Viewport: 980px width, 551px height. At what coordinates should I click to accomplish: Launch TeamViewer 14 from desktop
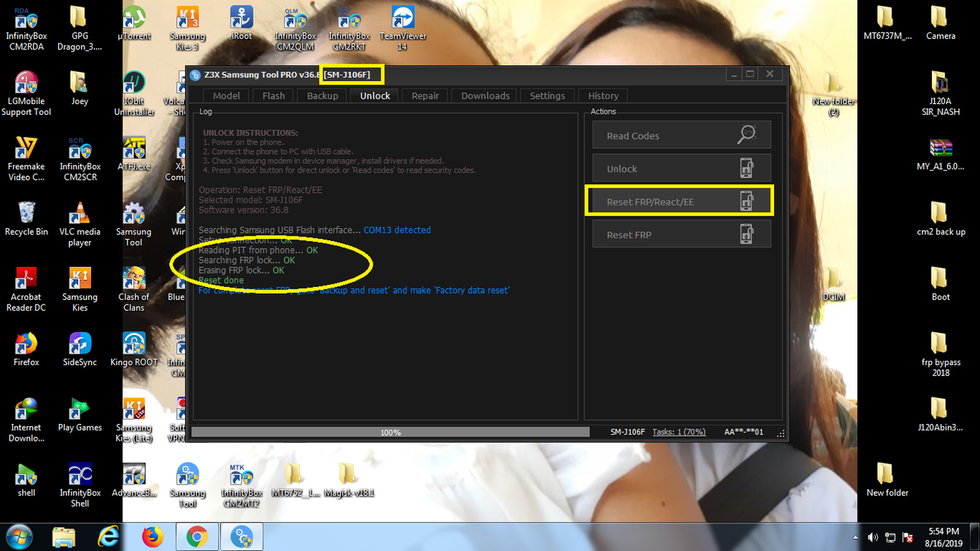point(403,29)
